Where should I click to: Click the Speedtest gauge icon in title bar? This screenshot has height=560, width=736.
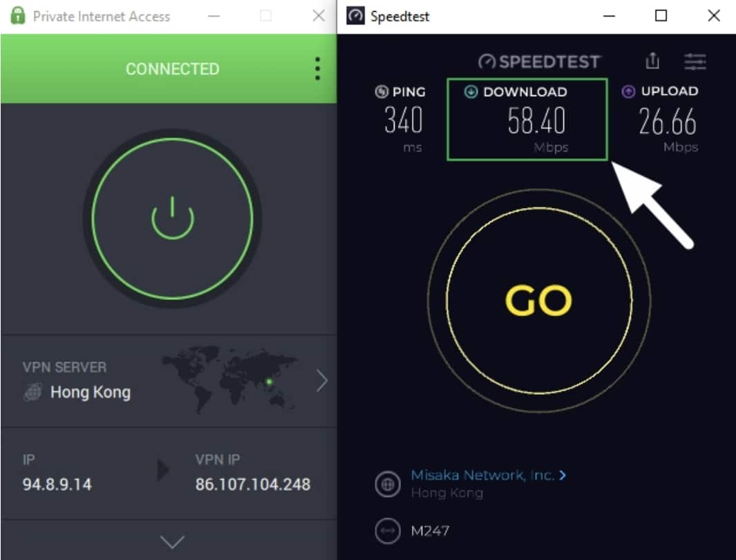(355, 15)
